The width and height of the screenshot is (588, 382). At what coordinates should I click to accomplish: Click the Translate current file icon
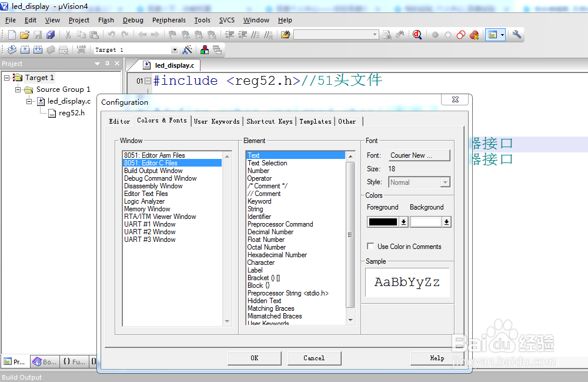tap(12, 49)
